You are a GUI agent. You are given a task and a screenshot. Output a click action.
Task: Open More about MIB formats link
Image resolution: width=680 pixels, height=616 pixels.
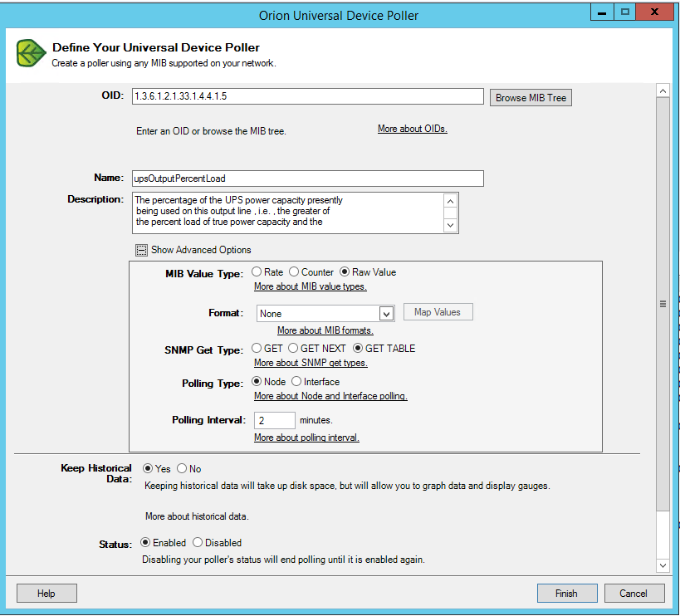[x=325, y=330]
